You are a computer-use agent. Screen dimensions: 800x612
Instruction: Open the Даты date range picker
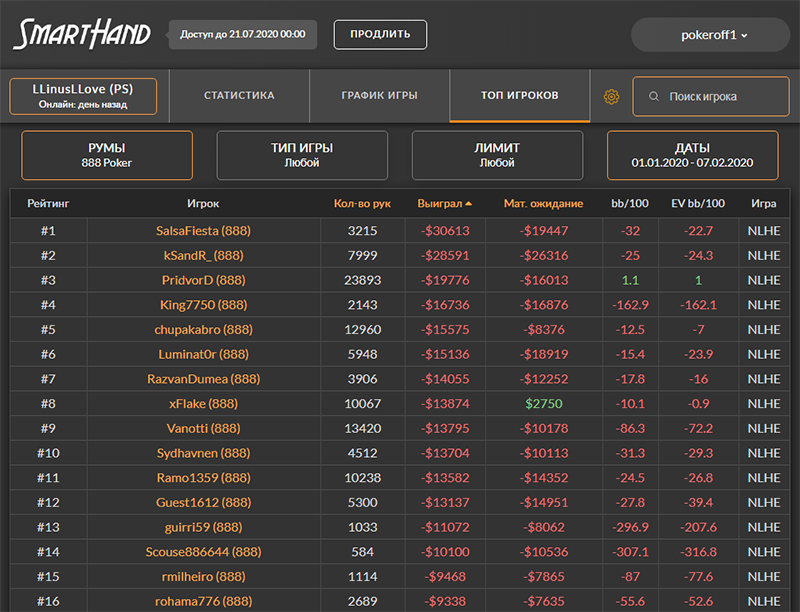tap(692, 155)
